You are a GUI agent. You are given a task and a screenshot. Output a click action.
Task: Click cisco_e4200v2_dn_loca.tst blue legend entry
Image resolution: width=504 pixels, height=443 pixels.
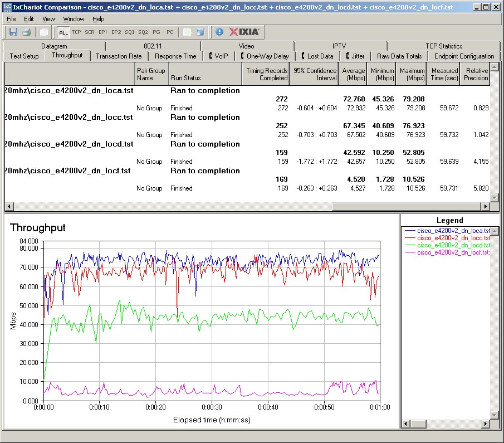click(x=447, y=231)
